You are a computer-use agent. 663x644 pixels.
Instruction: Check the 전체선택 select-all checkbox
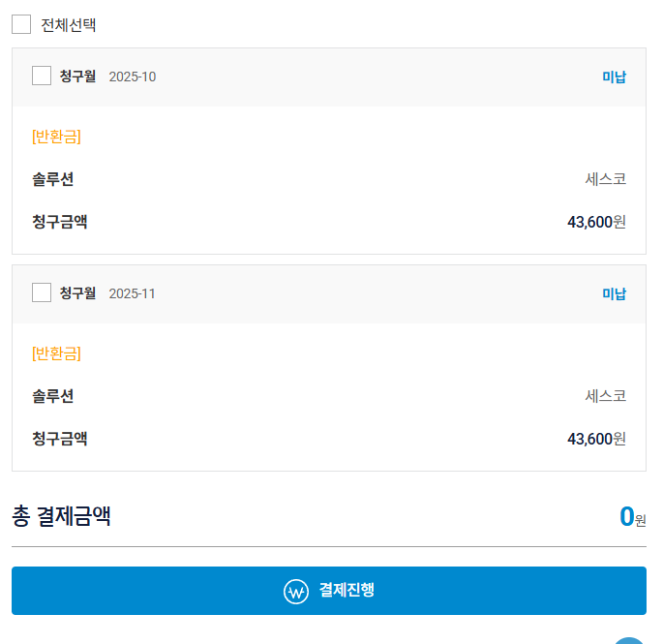coord(21,24)
